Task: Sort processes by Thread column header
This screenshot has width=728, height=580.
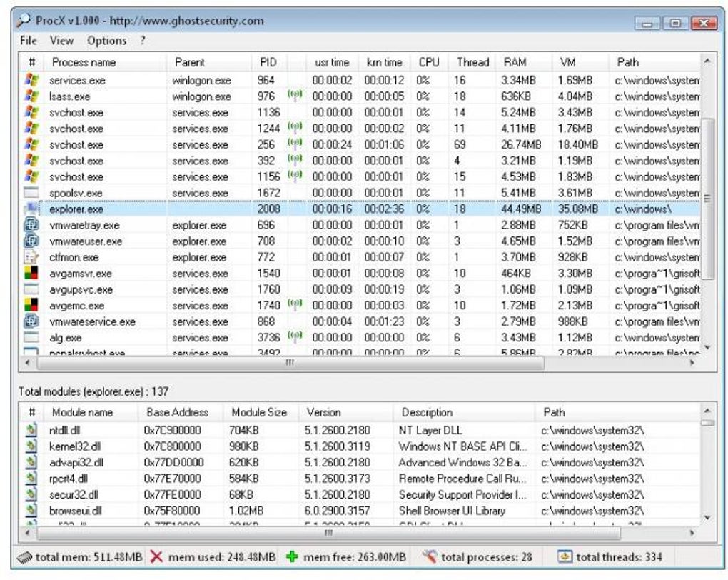Action: [472, 62]
